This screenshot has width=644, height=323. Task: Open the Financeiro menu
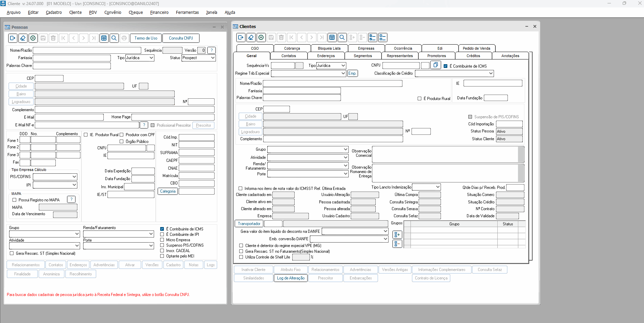(159, 13)
